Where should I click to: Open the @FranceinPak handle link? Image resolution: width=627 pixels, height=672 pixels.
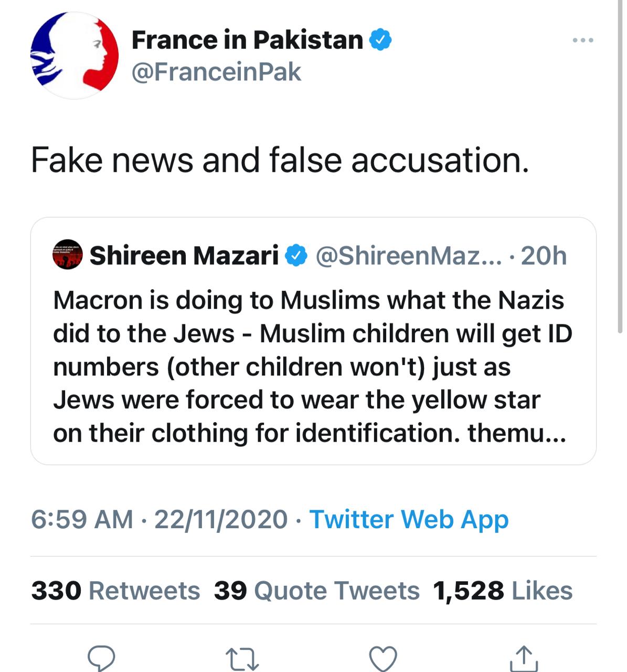tap(216, 72)
